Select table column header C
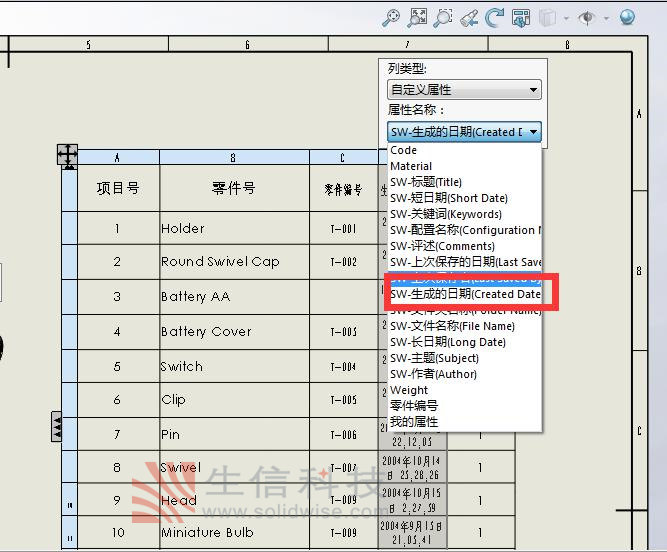The image size is (667, 552). 344,157
